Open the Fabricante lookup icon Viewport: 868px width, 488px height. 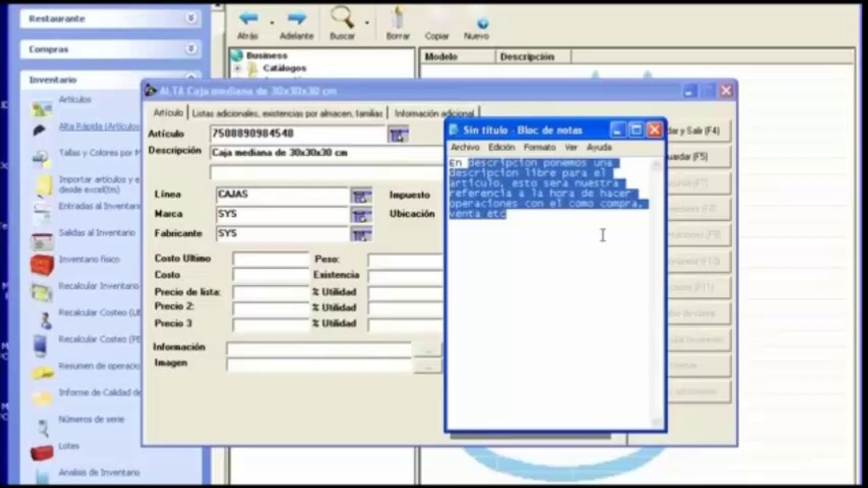click(x=361, y=235)
